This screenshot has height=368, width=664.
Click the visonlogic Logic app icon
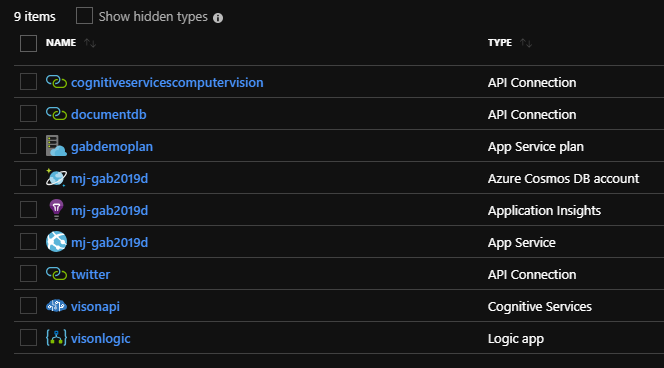tap(56, 338)
